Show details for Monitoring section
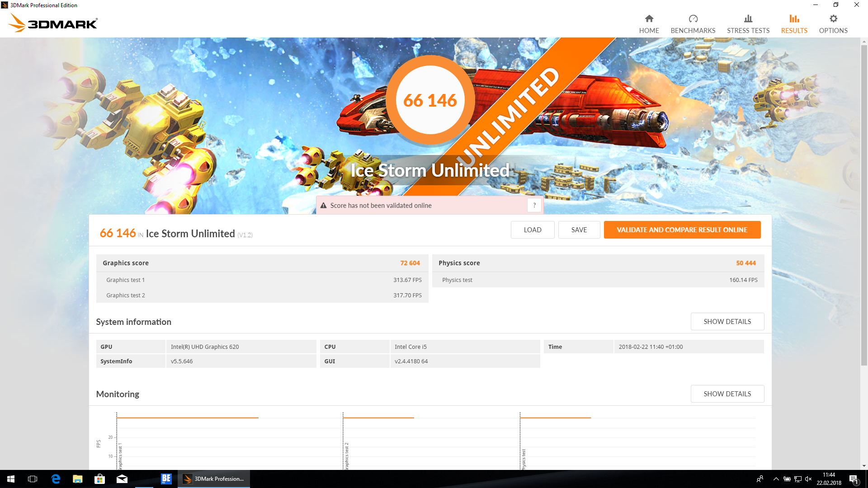Screen dimensions: 868x488 (727, 394)
